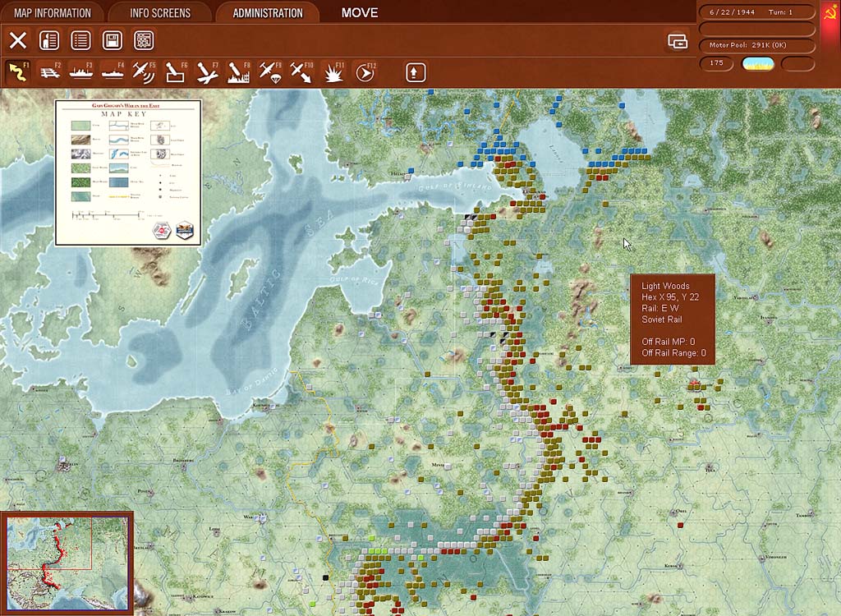Click the 'Off Rail Range: 0' line
The image size is (841, 616).
pos(673,352)
